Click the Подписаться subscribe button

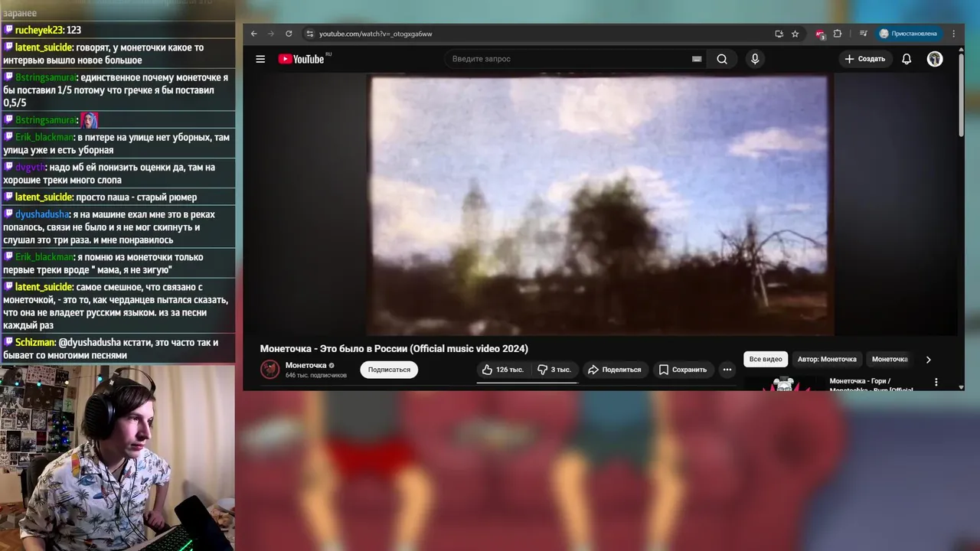389,370
